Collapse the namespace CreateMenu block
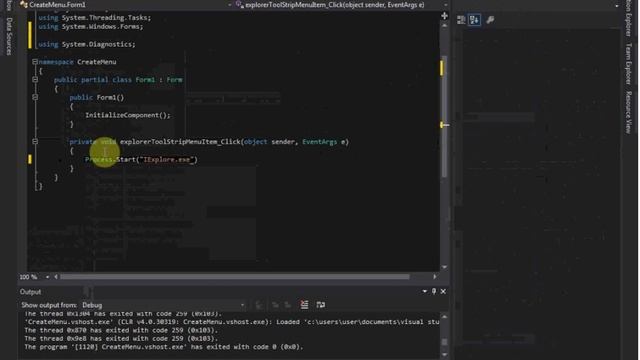Screen dimensions: 640x360 tap(35, 62)
